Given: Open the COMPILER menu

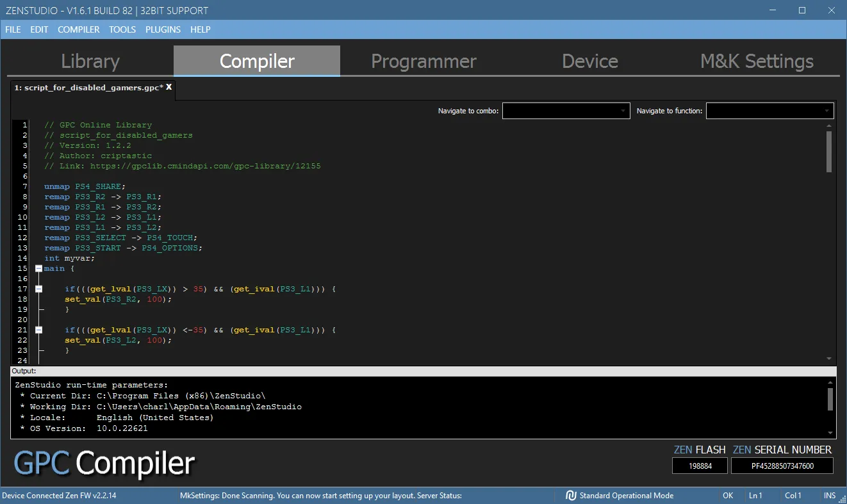Looking at the screenshot, I should (x=79, y=29).
